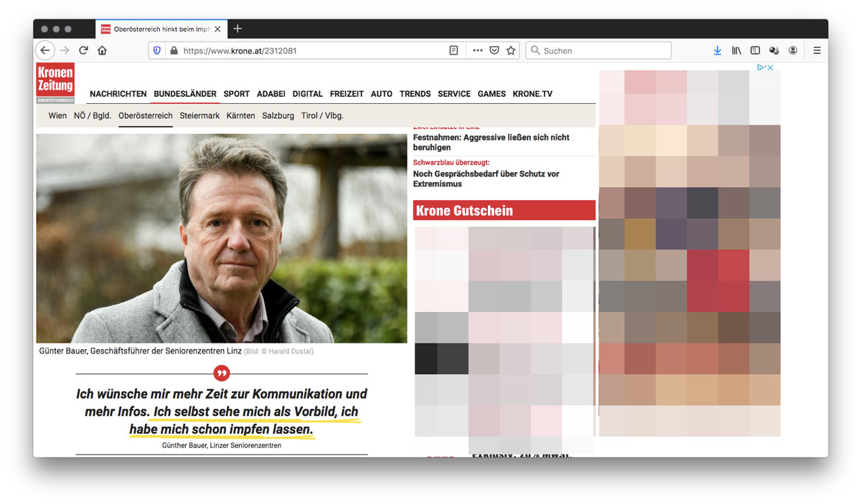
Task: Toggle the browser sidebar
Action: pyautogui.click(x=755, y=51)
